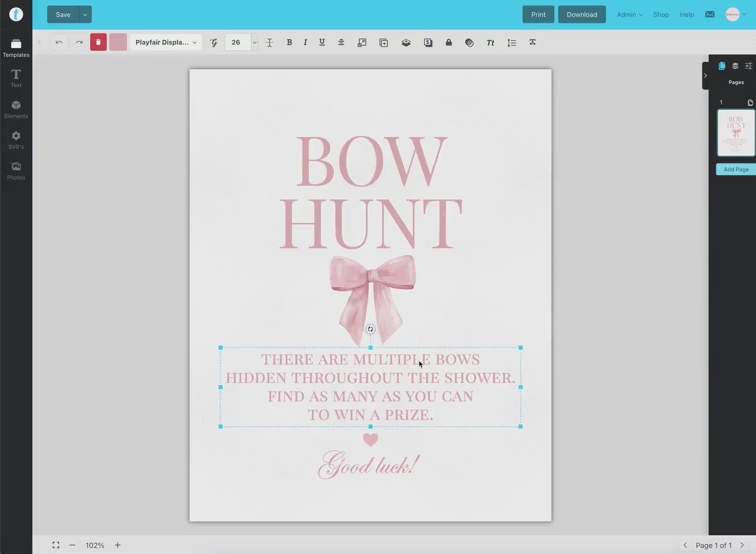
Task: Click the Download button
Action: [x=582, y=15]
